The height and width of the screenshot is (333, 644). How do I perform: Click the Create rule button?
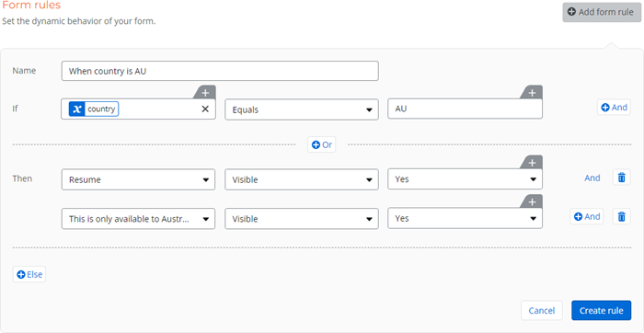602,310
